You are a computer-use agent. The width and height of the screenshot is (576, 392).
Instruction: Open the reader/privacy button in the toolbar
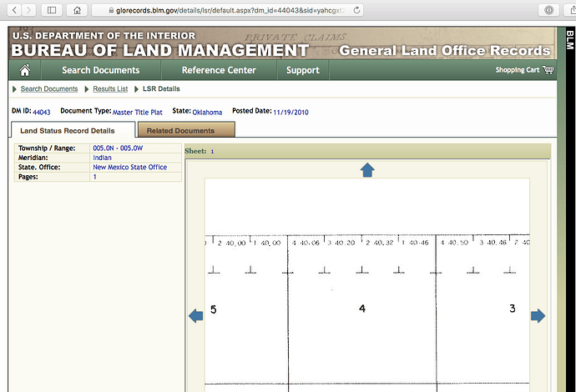[x=548, y=10]
